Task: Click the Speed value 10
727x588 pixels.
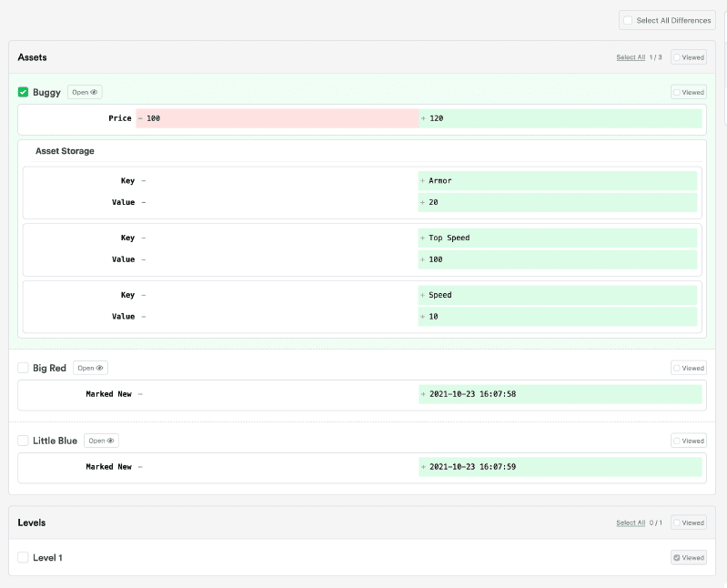Action: (x=557, y=316)
